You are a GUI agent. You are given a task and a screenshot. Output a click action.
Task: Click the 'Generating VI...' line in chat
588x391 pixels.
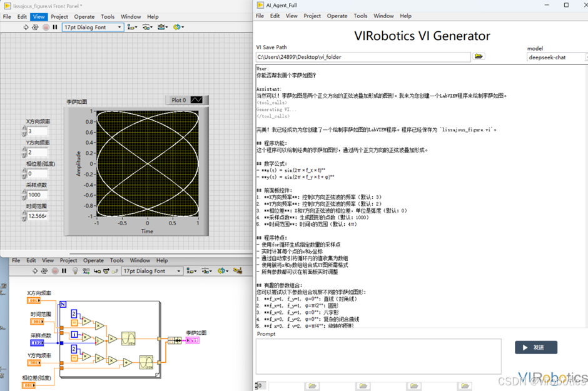(x=276, y=109)
